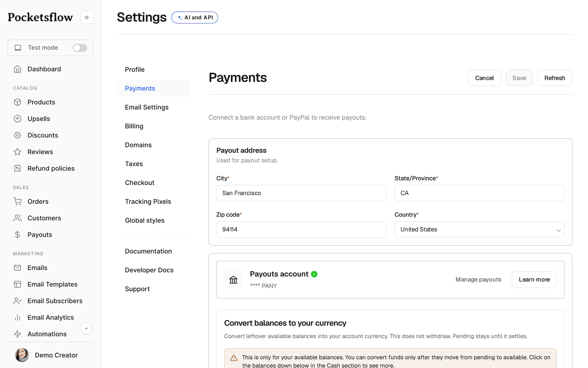
Task: Click the Demo Creator profile avatar
Action: point(22,355)
